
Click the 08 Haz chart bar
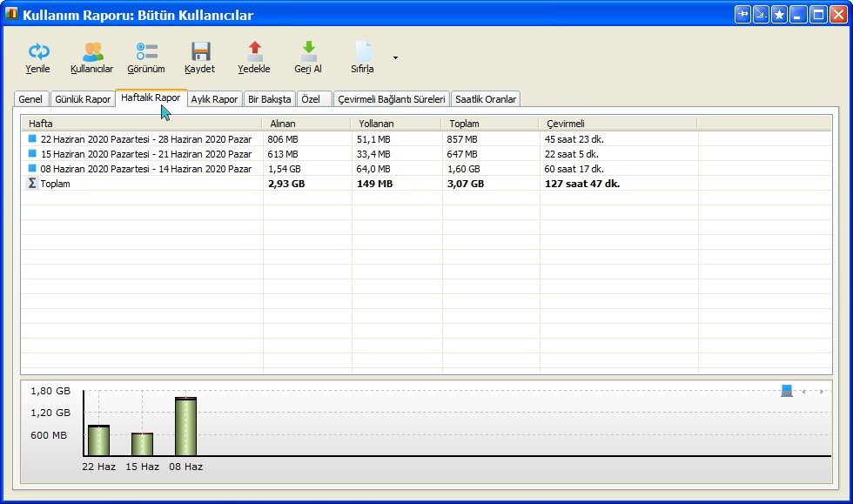185,427
